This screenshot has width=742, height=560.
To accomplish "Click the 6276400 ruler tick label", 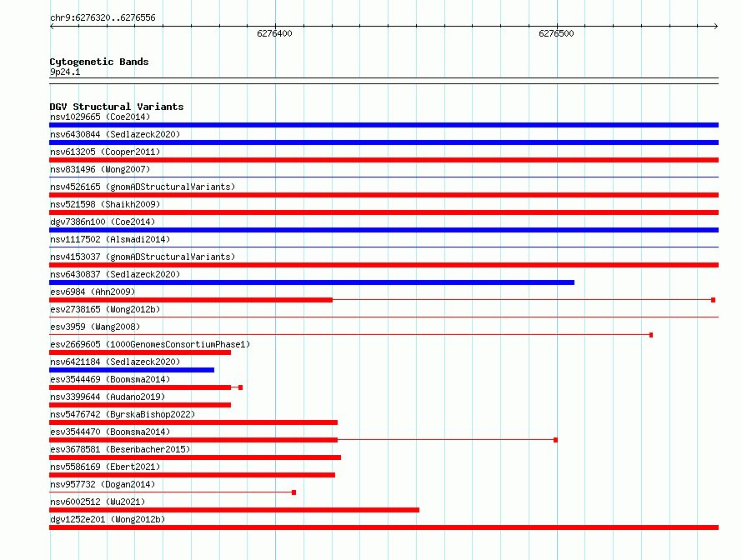I will (274, 33).
